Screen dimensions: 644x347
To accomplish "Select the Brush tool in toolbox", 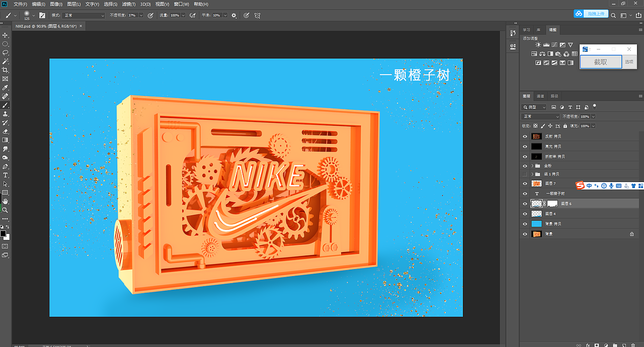I will (x=6, y=105).
